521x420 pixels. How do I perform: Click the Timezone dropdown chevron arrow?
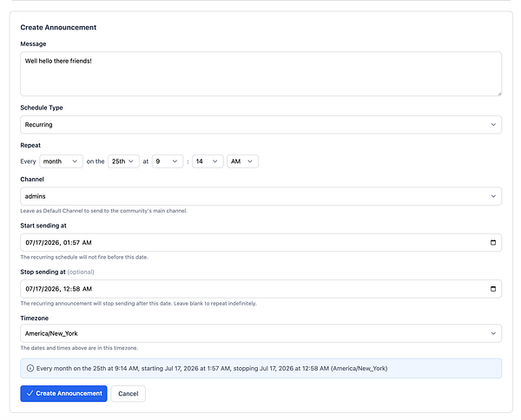point(493,333)
